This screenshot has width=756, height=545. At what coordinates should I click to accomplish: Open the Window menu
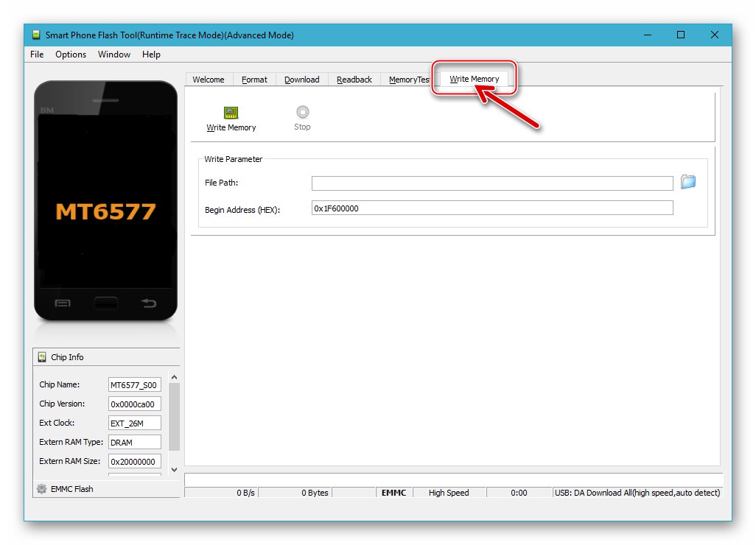click(113, 54)
